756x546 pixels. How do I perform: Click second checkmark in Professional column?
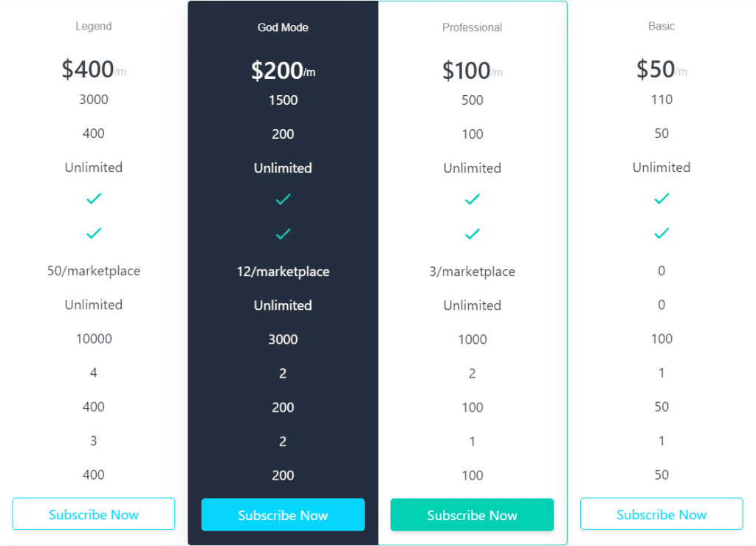click(x=472, y=234)
